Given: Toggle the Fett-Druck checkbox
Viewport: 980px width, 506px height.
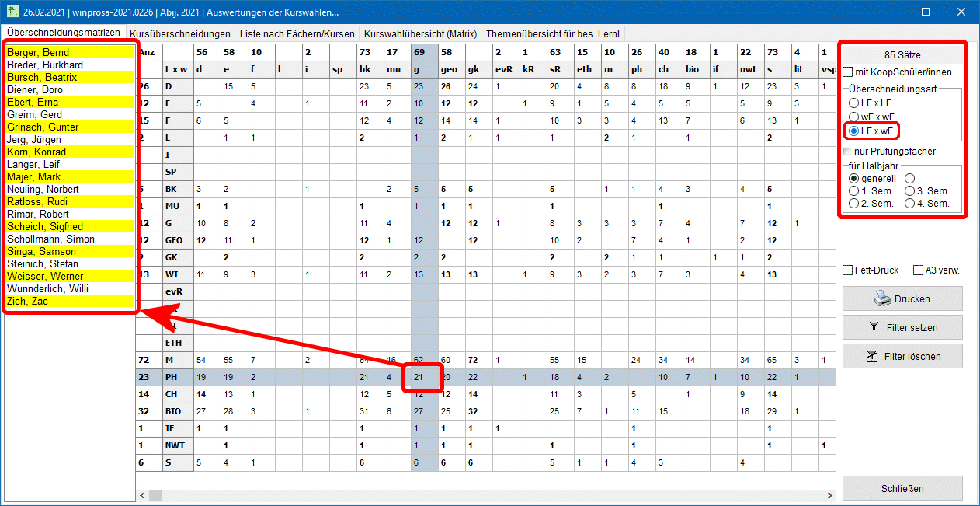Looking at the screenshot, I should click(848, 270).
